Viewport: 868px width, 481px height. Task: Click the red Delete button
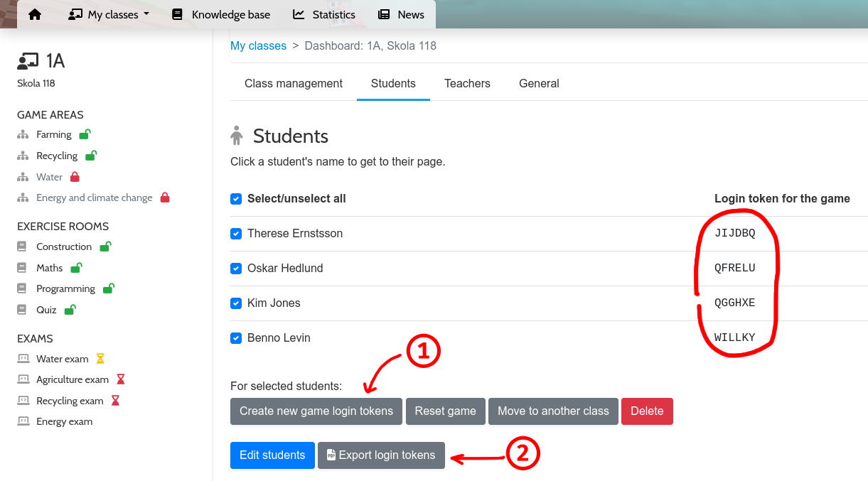[647, 411]
